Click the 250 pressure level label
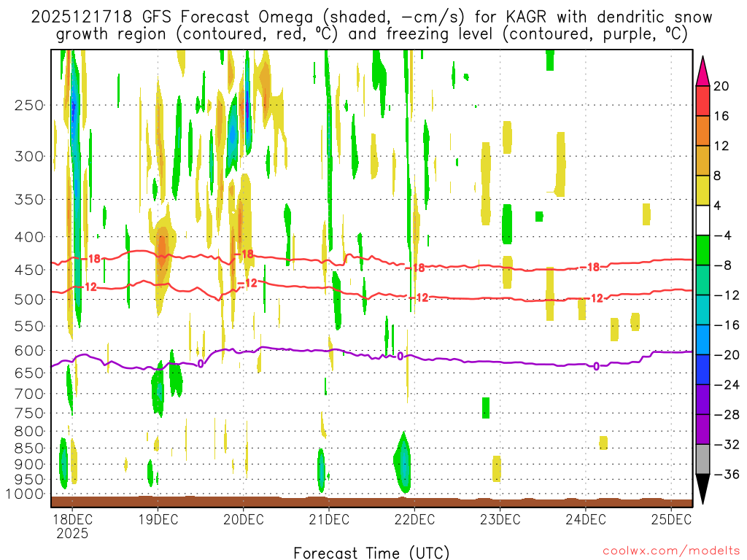747x560 pixels. click(29, 105)
